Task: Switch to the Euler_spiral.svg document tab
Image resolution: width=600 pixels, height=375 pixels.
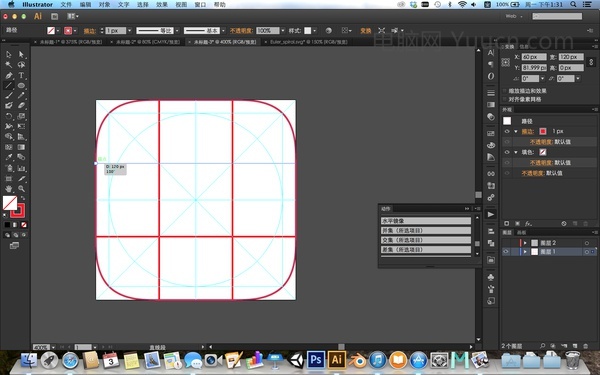Action: pos(308,42)
